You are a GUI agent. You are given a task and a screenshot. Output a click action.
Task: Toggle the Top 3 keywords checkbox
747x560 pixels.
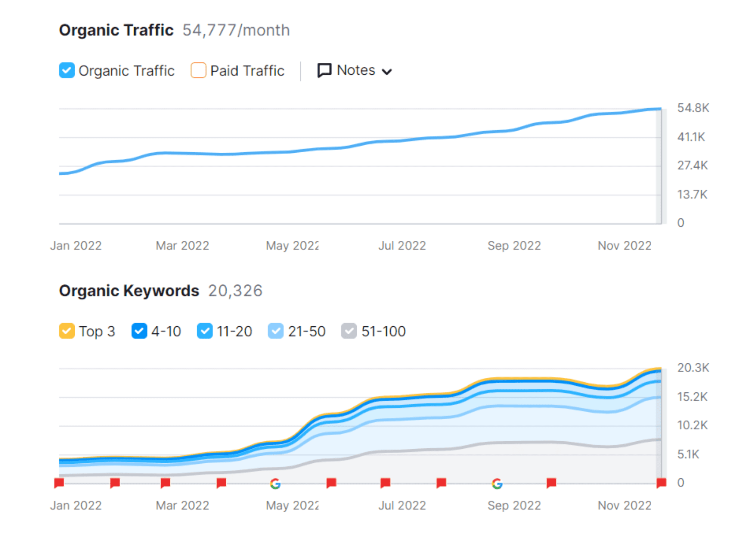[67, 331]
